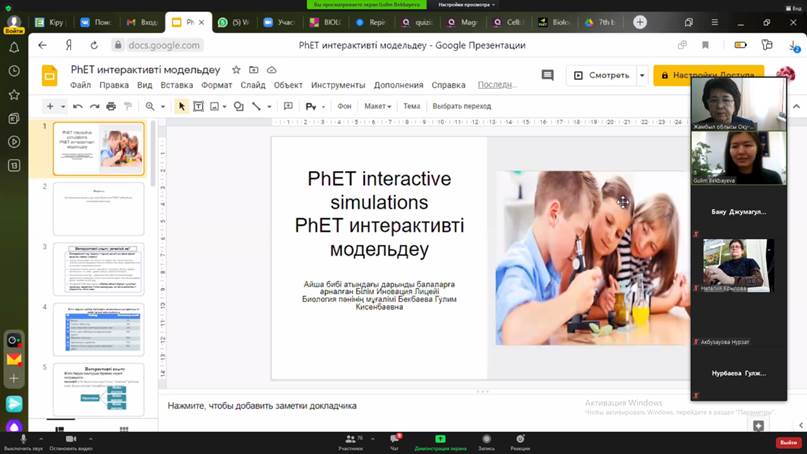This screenshot has width=807, height=454.
Task: Collapse the toolbar with up chevron
Action: pos(796,107)
